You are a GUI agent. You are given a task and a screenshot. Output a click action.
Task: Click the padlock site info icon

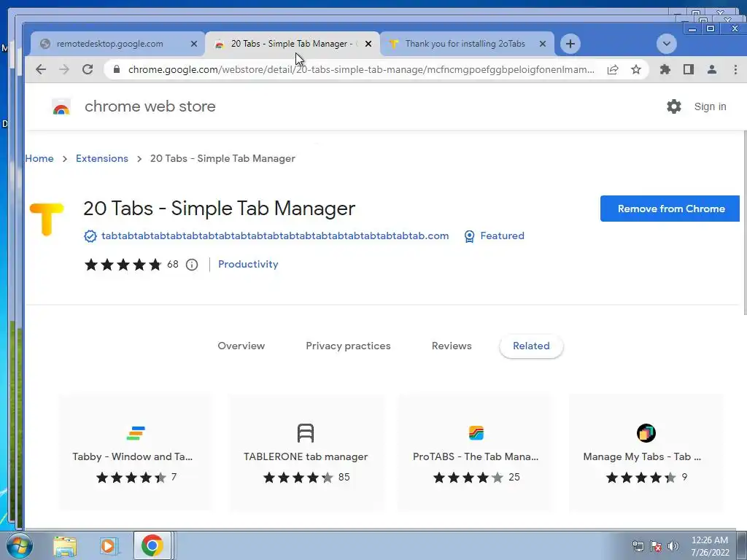pyautogui.click(x=116, y=69)
